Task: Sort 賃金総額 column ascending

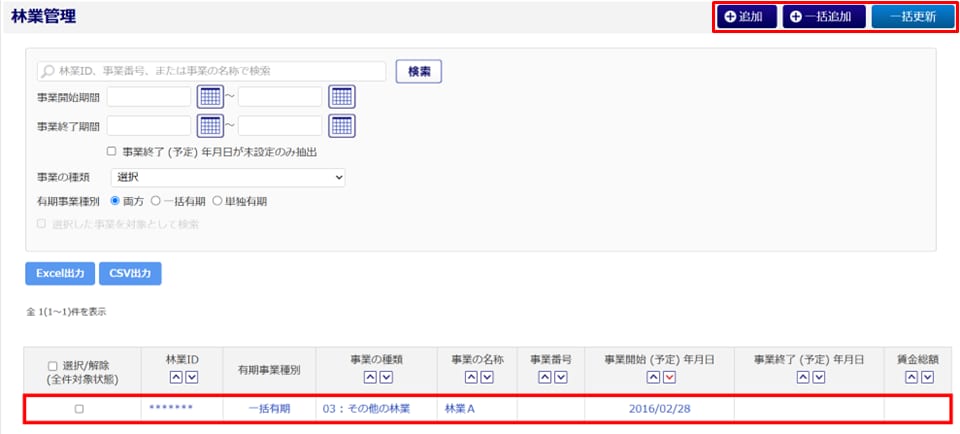Action: pyautogui.click(x=911, y=378)
